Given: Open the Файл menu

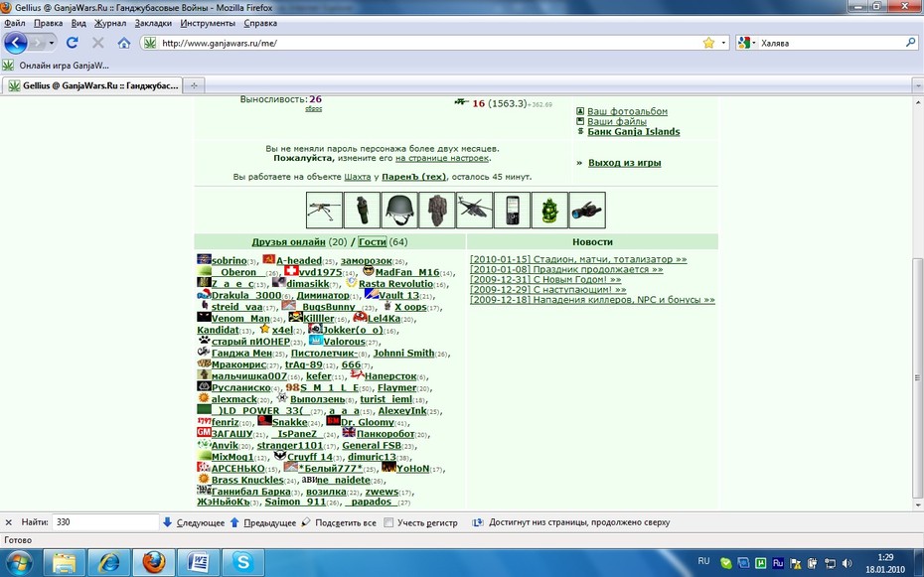Looking at the screenshot, I should [15, 23].
